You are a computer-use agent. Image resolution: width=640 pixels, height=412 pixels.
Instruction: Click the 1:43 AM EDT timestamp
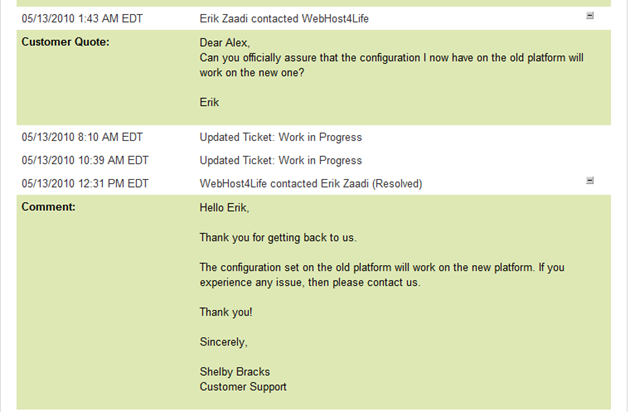coord(82,19)
